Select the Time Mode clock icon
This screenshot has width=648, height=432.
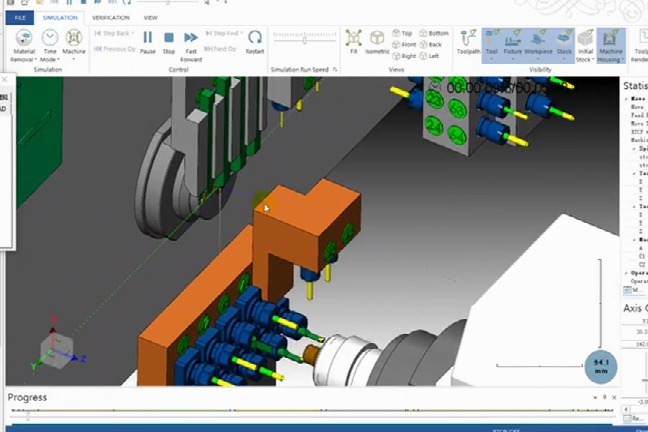pyautogui.click(x=50, y=38)
